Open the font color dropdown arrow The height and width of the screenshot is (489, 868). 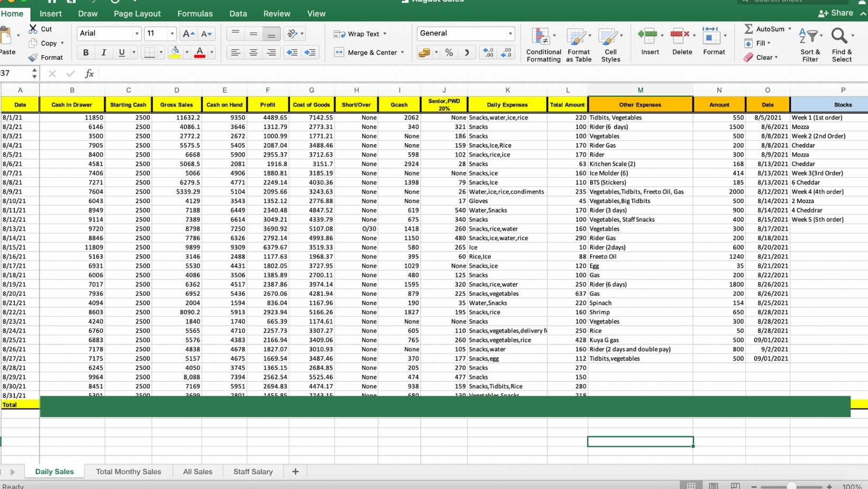tap(212, 52)
